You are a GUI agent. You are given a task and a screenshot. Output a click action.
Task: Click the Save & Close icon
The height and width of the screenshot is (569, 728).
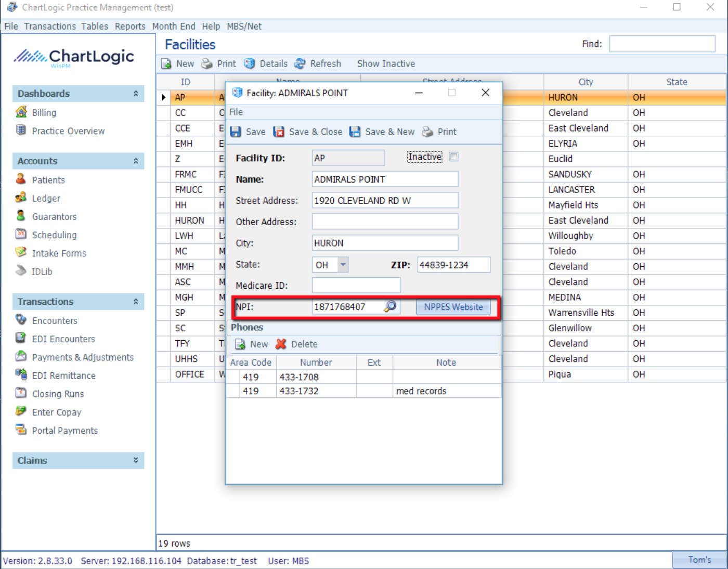pyautogui.click(x=279, y=132)
